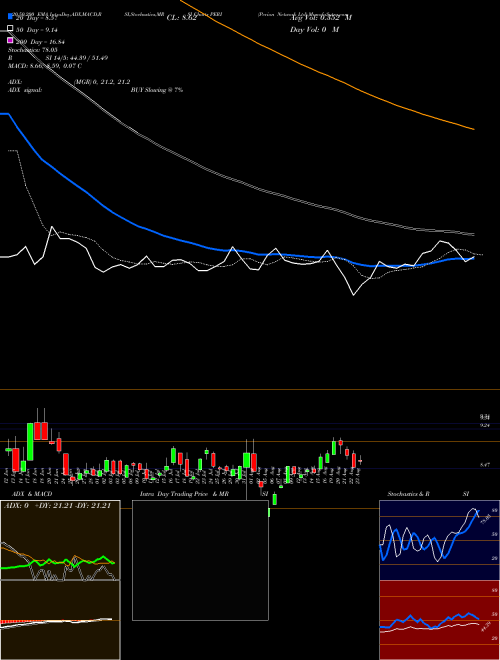Viewport: 500px width, 660px height.
Task: Click the 'SI 14/5: 44.39 / 51.49' value
Action: pos(78,58)
